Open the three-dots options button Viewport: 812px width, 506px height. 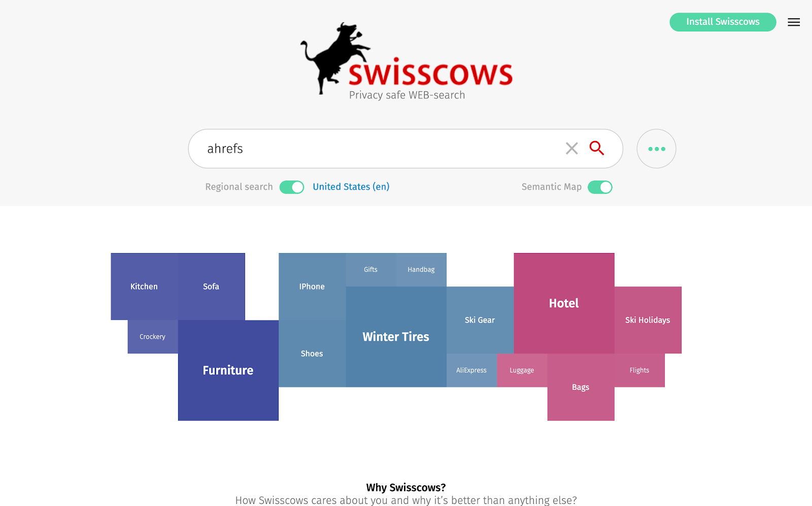pyautogui.click(x=656, y=149)
